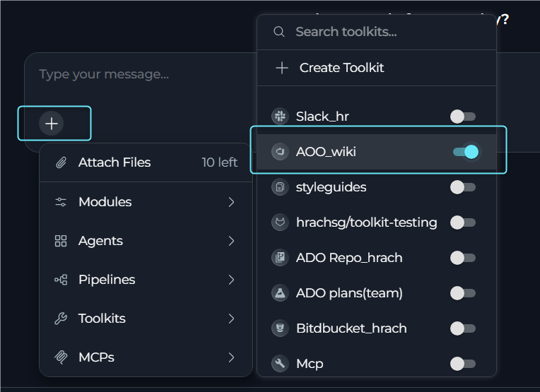Select ADO Repo_hrach toolkit name
Viewport: 540px width, 392px height.
(349, 258)
